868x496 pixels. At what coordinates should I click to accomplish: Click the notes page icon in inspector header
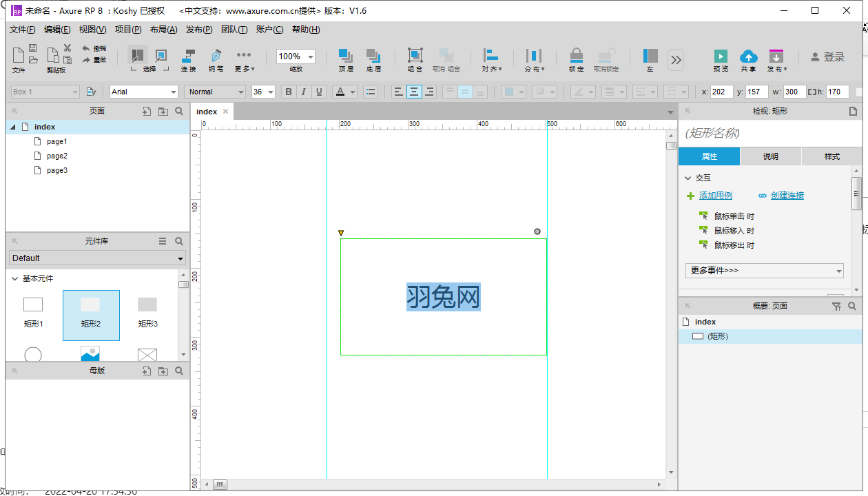853,111
